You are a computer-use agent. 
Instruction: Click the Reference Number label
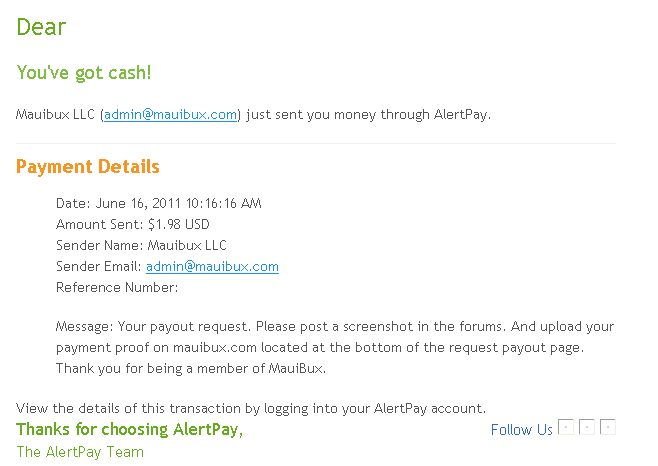tap(117, 288)
